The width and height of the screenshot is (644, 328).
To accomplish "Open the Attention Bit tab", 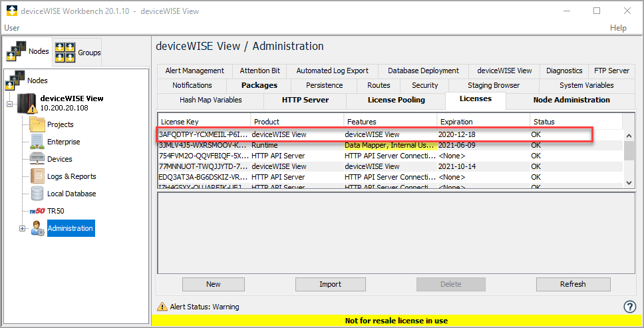I will [x=259, y=71].
